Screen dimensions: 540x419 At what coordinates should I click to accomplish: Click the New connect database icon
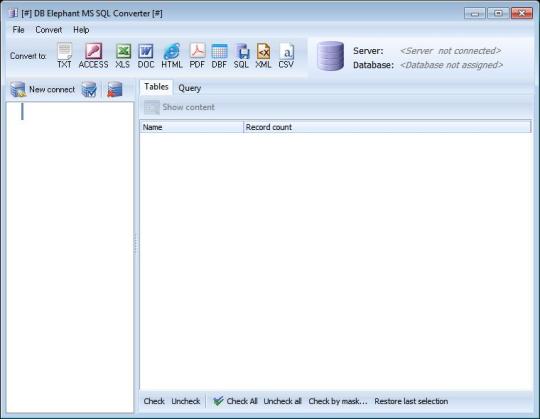[x=18, y=89]
